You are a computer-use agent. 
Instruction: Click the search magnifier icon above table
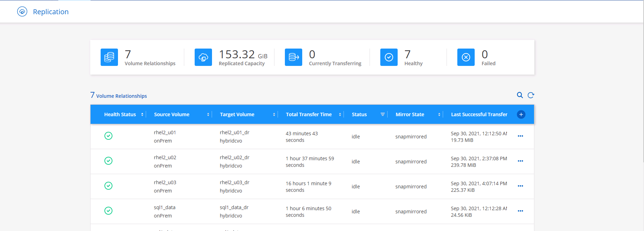[520, 95]
